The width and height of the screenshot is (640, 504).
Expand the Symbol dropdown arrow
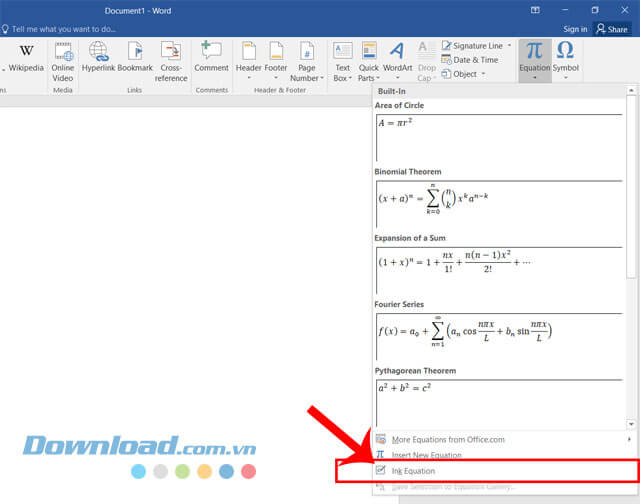click(x=566, y=78)
